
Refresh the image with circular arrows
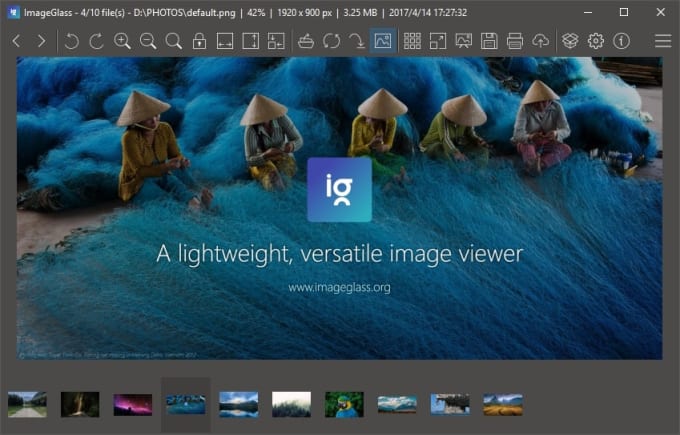click(x=331, y=41)
